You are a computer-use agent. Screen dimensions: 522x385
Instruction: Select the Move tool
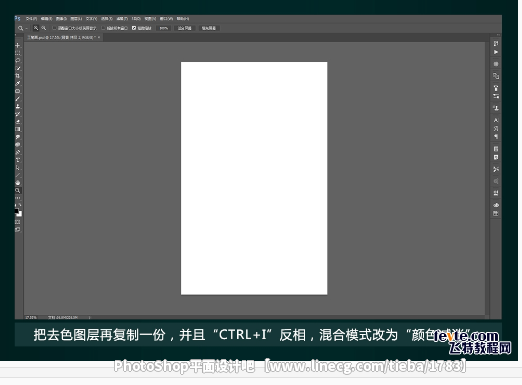[18, 45]
